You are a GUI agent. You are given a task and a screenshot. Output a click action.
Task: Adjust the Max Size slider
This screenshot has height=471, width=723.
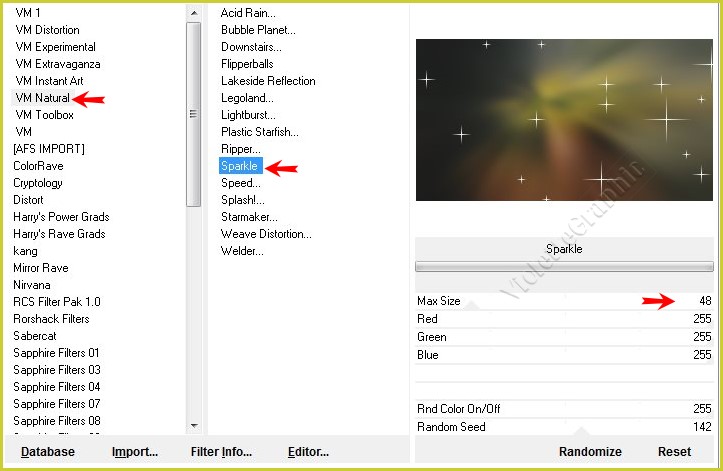564,301
